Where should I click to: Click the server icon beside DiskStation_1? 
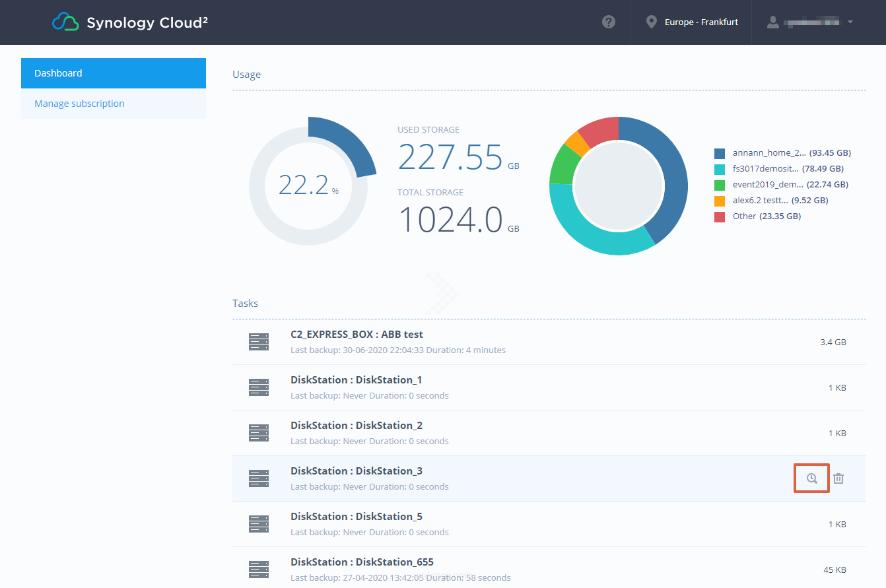coord(259,387)
